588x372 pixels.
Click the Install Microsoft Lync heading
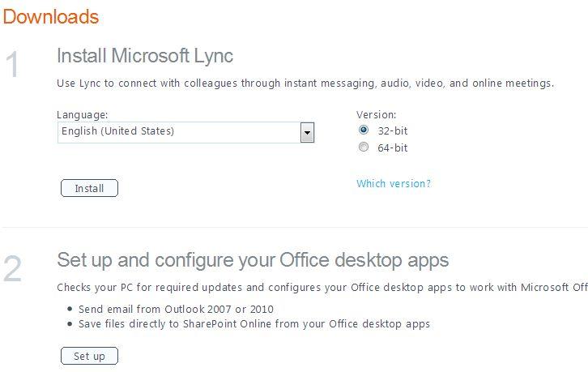145,56
